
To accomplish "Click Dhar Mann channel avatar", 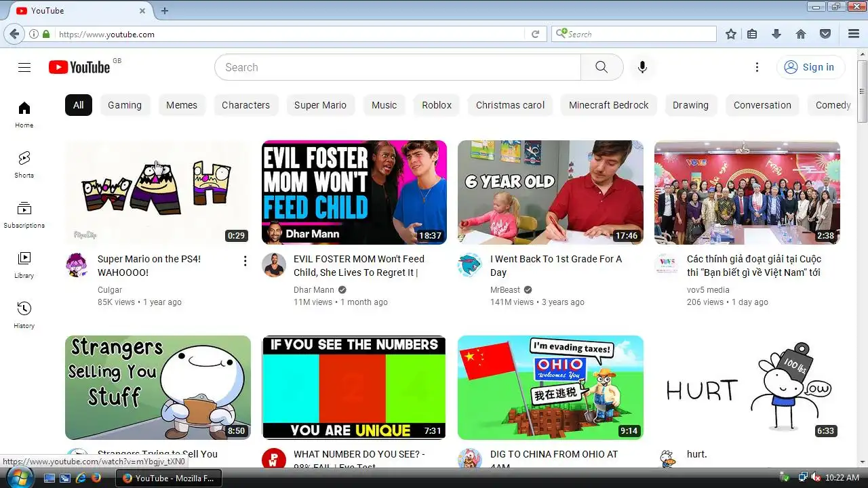I will (274, 265).
